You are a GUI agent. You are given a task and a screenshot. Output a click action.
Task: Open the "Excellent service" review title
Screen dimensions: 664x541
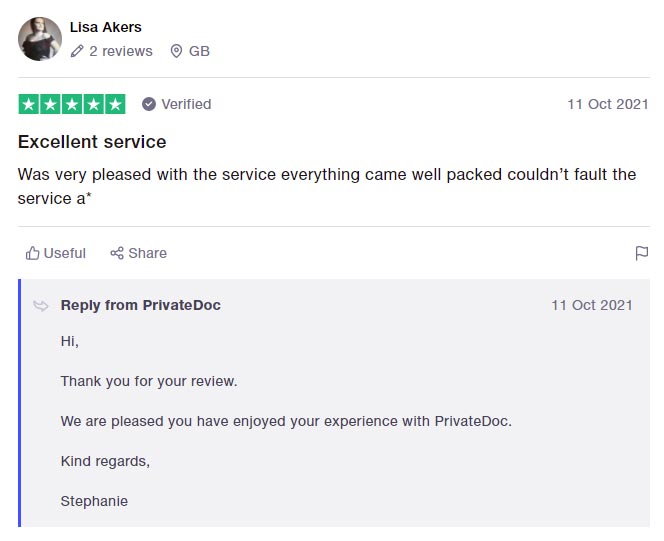92,142
